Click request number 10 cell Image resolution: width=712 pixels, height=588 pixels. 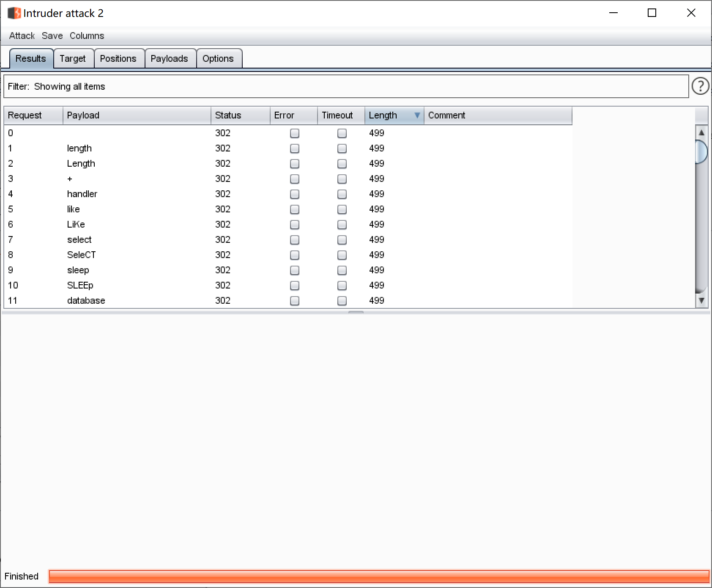pyautogui.click(x=13, y=286)
